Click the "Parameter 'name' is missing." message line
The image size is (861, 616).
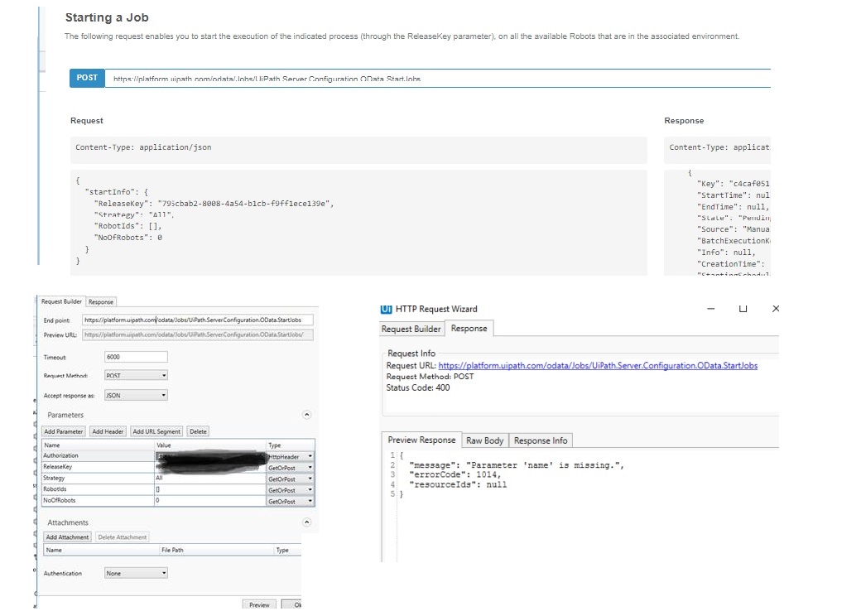point(517,465)
